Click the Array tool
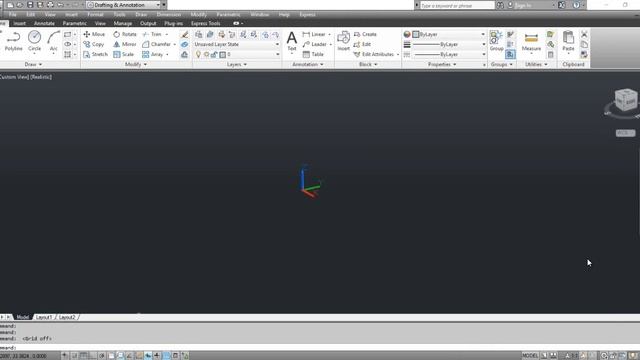This screenshot has height=360, width=640. 153,54
